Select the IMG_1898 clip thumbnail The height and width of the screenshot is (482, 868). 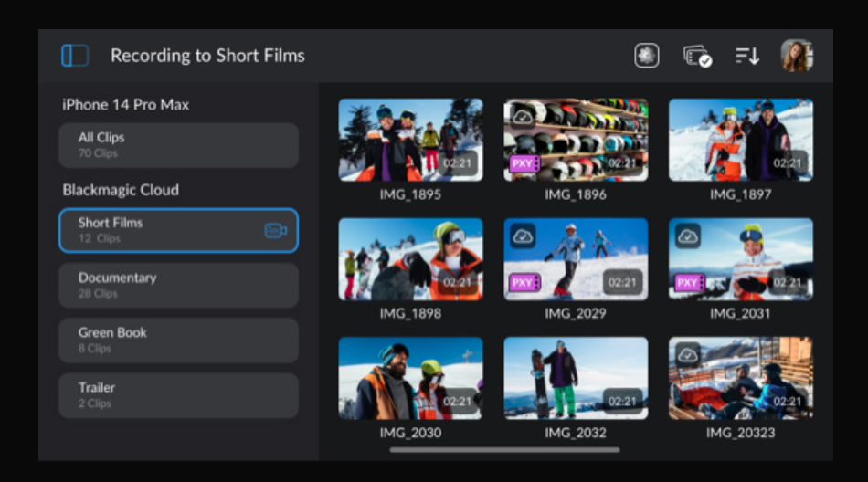point(410,259)
